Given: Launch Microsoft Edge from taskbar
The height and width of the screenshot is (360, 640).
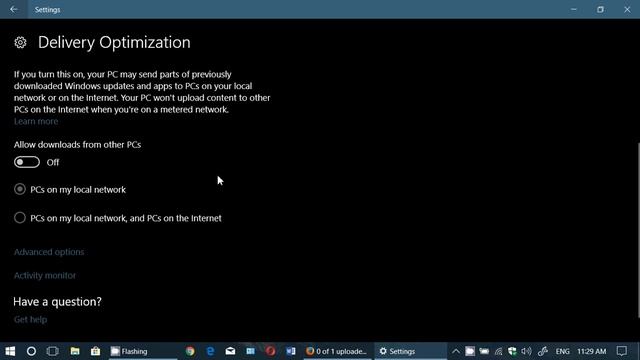Looking at the screenshot, I should (x=210, y=351).
